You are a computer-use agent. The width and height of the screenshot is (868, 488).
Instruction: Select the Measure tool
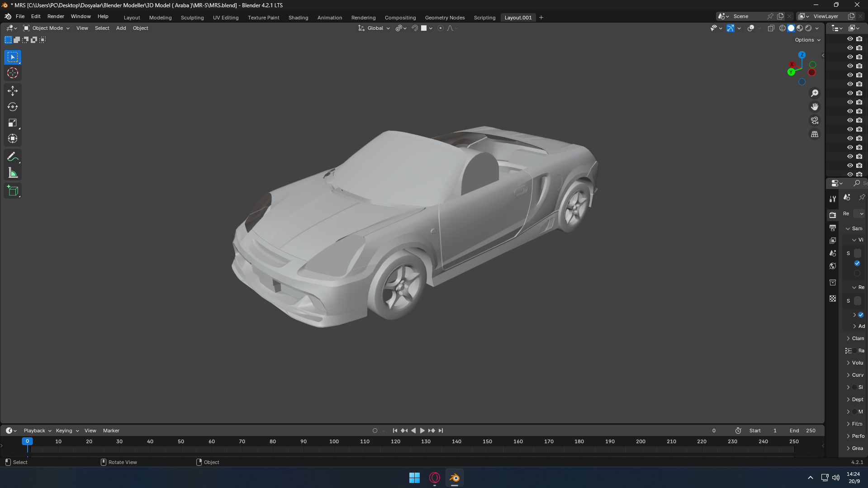[13, 173]
